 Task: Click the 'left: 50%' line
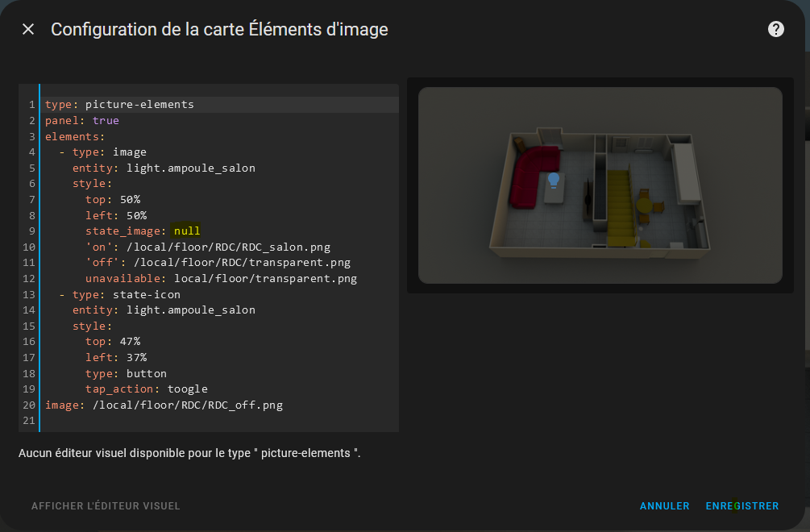click(x=116, y=216)
